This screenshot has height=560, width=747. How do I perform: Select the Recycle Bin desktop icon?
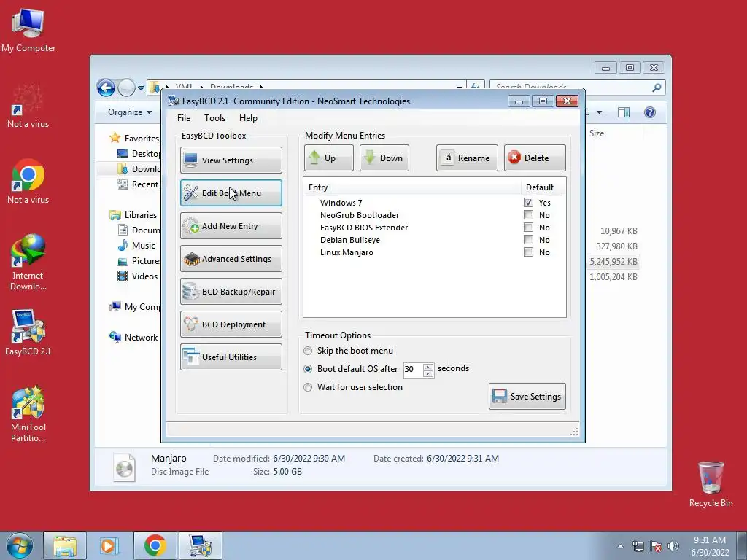coord(711,484)
